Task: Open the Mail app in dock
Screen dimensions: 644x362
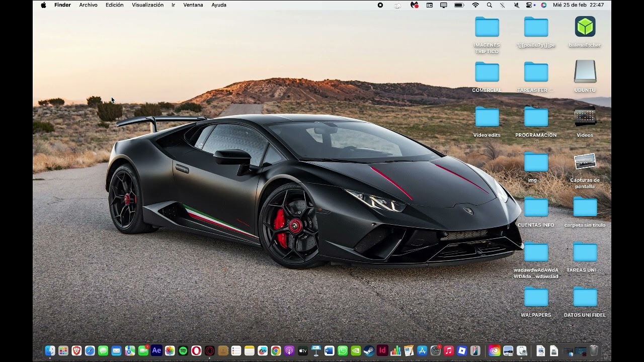Action: coord(116,350)
